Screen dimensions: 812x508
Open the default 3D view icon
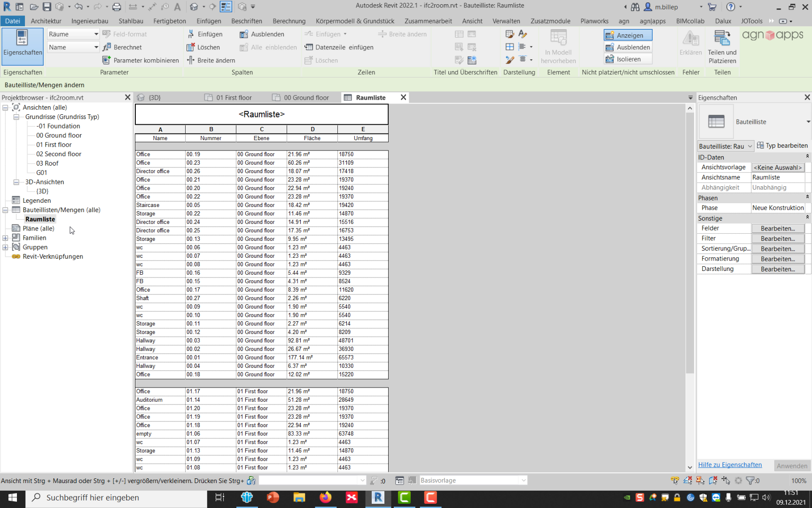194,7
